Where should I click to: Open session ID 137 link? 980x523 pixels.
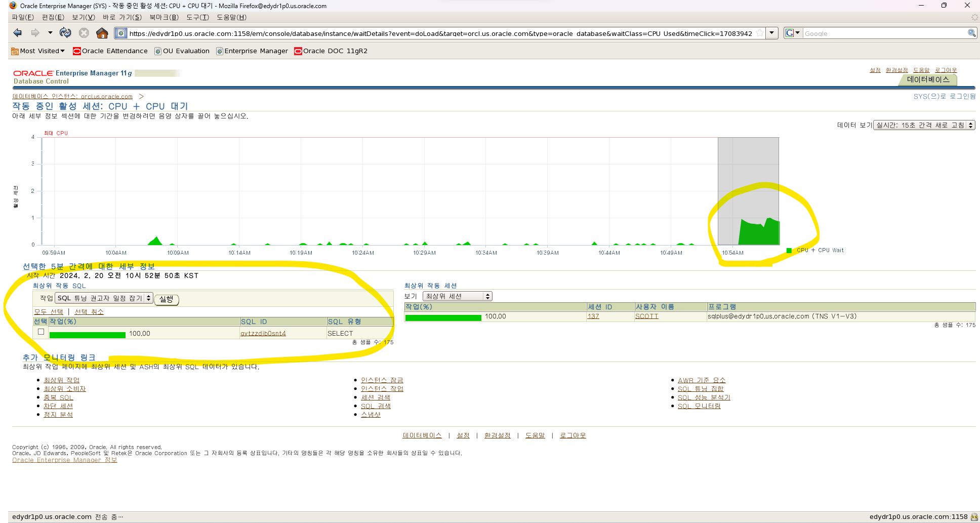click(593, 316)
